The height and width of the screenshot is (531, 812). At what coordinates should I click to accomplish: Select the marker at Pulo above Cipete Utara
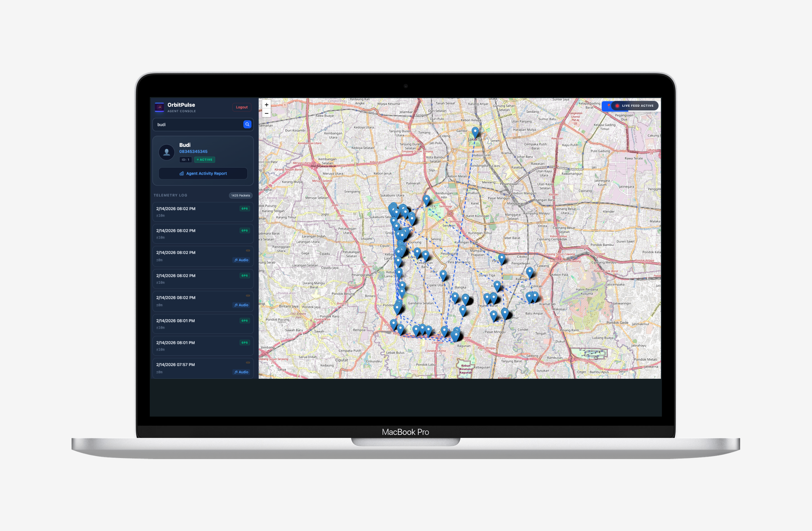443,276
